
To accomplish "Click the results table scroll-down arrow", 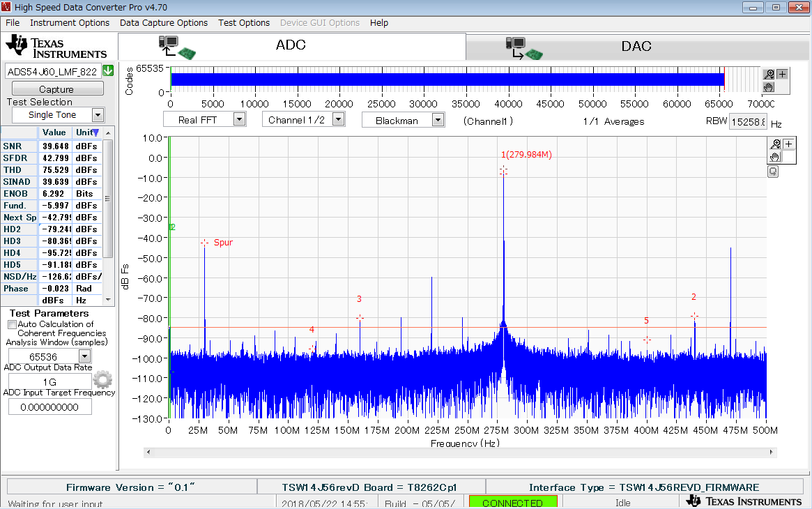I will click(x=108, y=299).
